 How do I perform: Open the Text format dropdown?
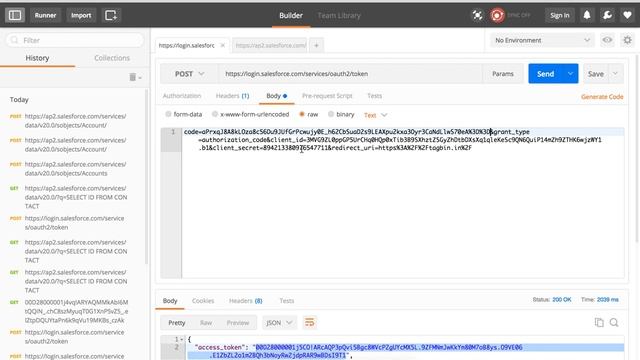375,115
